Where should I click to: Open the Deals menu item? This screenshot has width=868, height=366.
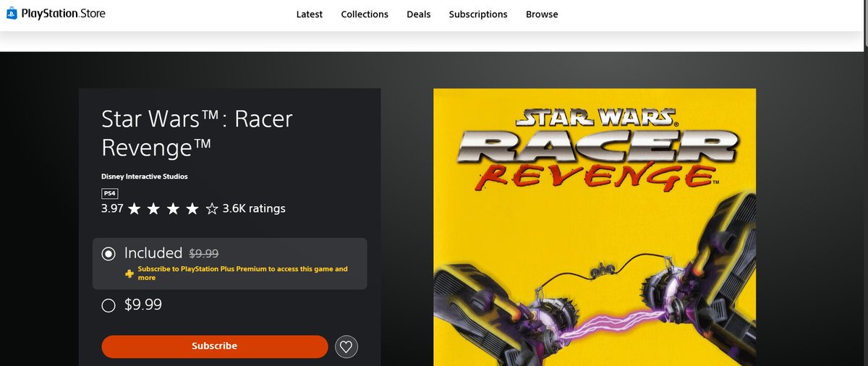[x=419, y=14]
